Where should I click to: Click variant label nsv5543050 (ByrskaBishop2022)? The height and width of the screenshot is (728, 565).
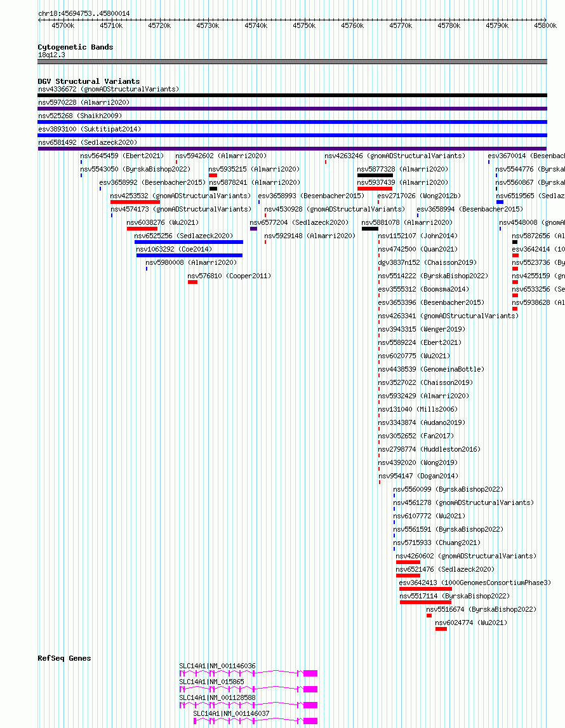pyautogui.click(x=135, y=169)
